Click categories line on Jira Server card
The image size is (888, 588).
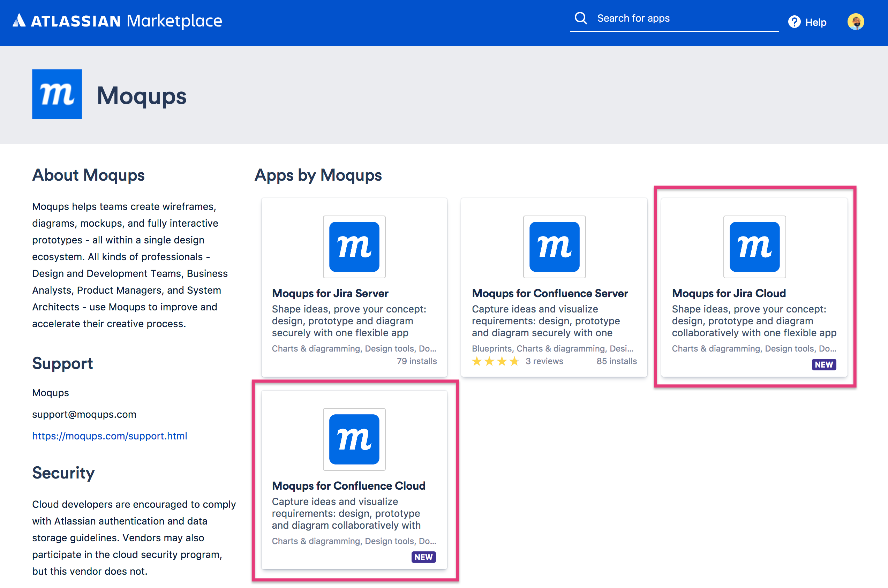(354, 348)
